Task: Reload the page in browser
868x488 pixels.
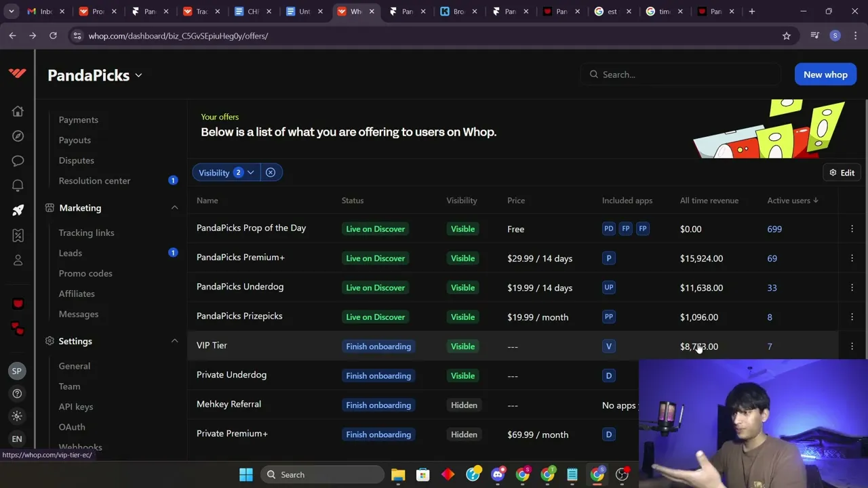Action: pyautogui.click(x=53, y=36)
